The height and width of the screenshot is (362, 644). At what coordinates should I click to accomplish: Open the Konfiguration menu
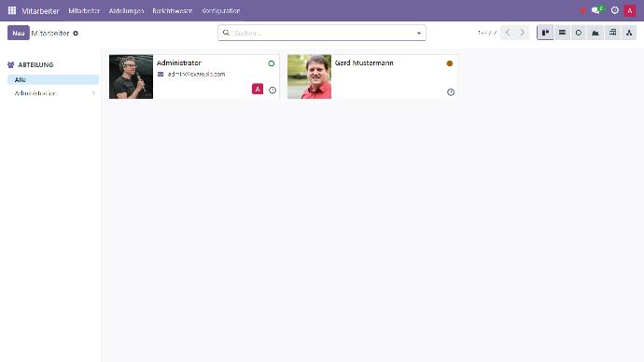pos(221,10)
